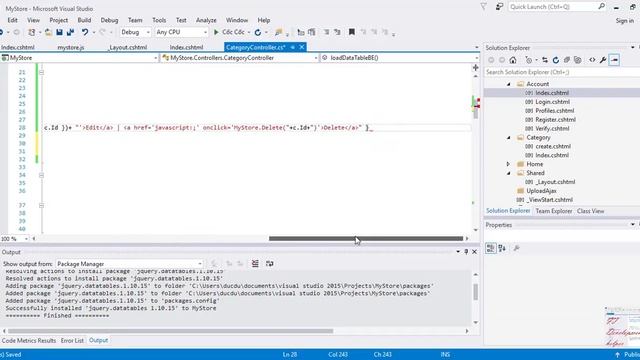Screen dimensions: 640x360
Task: Click the Quick Launch search magnifier icon
Action: (601, 6)
